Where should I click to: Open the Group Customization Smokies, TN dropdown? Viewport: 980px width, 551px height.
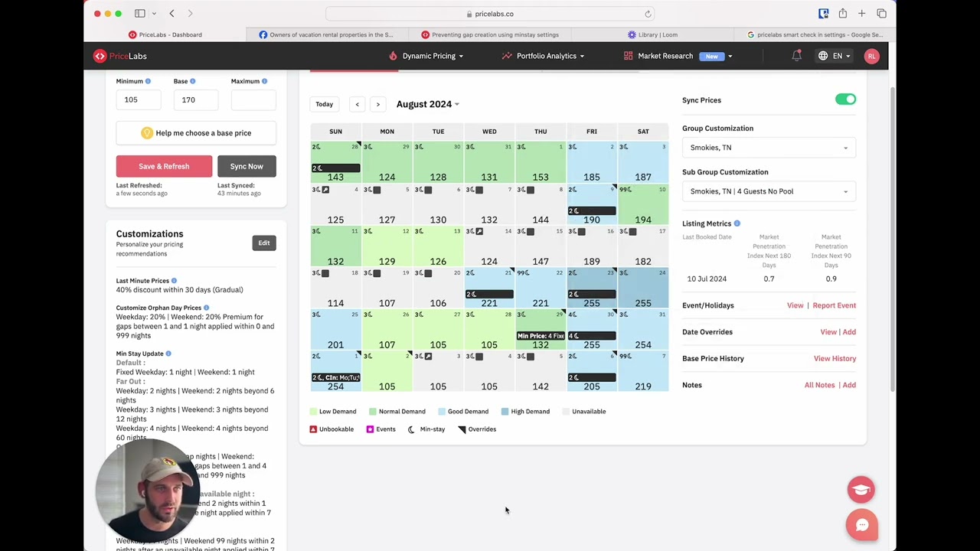(769, 148)
